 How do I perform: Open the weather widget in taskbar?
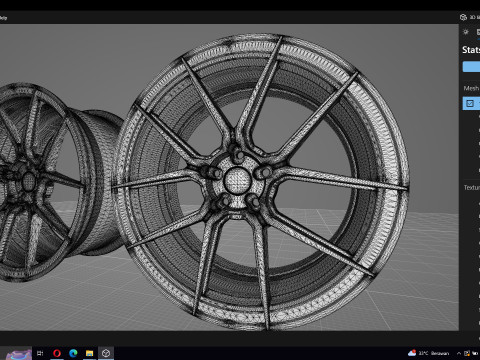pyautogui.click(x=428, y=353)
